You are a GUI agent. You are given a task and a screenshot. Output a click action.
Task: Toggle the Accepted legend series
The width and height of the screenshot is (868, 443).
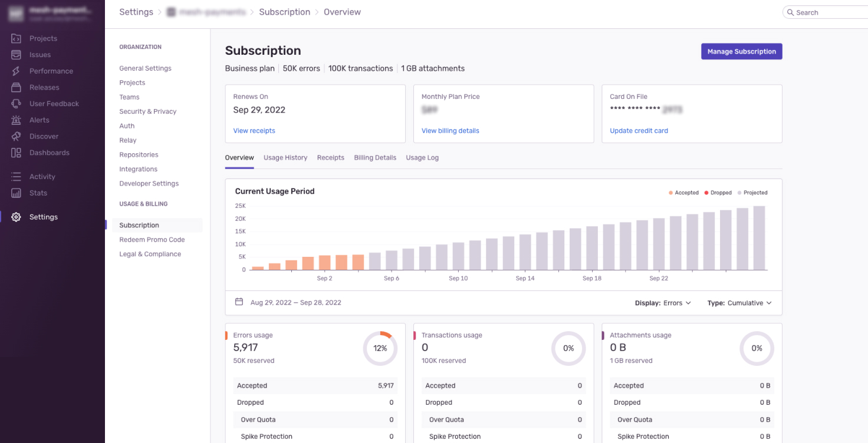coord(683,193)
